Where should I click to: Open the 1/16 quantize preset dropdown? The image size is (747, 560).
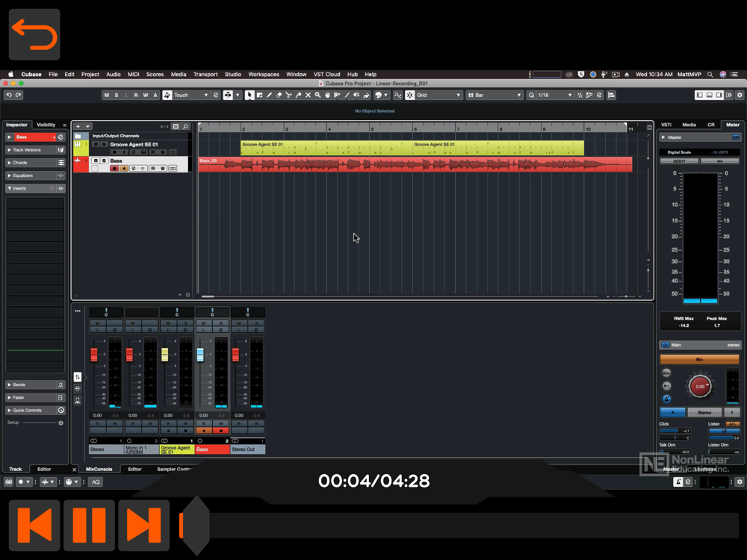554,96
